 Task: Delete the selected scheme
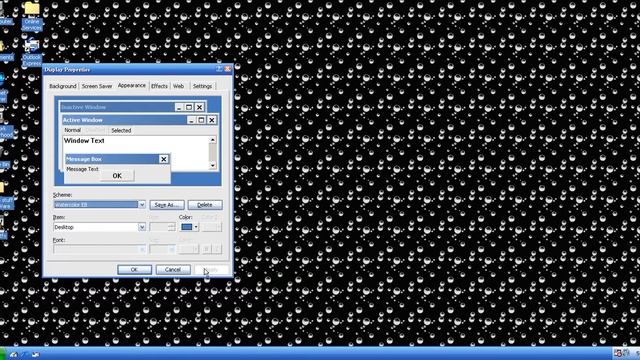pos(205,205)
